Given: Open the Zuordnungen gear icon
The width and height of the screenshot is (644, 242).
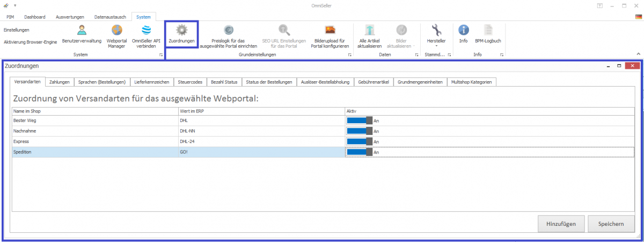Looking at the screenshot, I should (181, 31).
